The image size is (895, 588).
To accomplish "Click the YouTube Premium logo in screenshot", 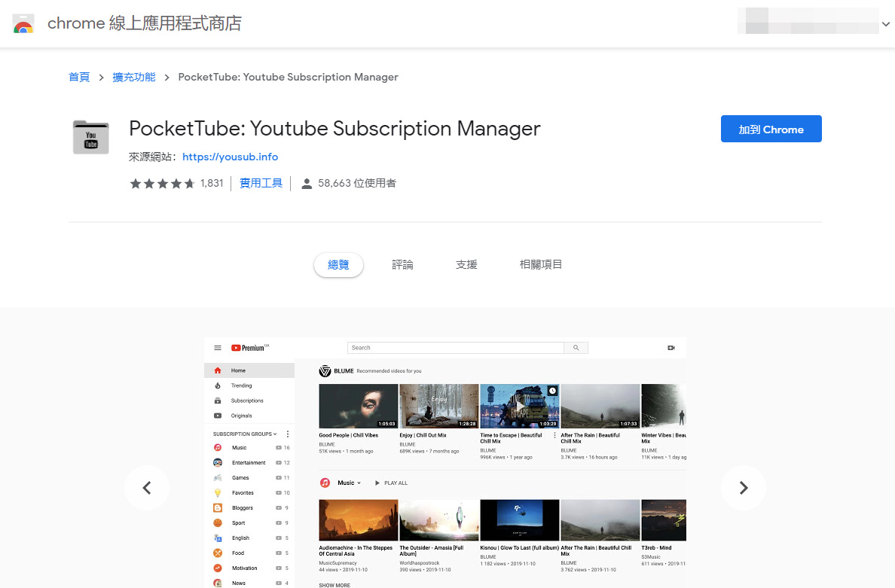I will click(250, 348).
